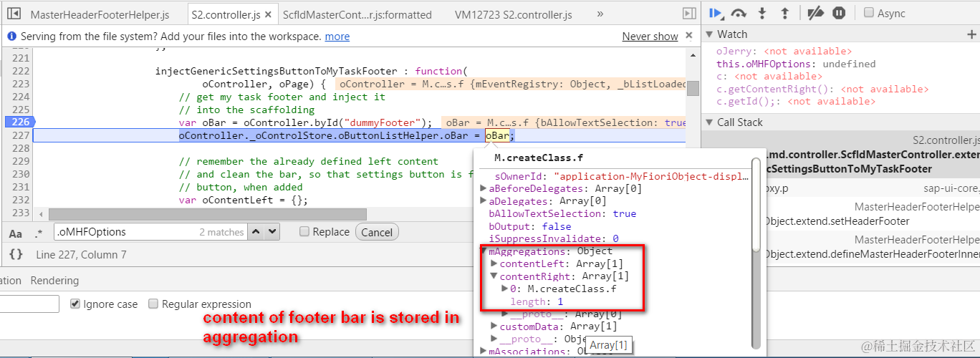This screenshot has width=980, height=358.
Task: Cancel the find bar
Action: pos(377,232)
